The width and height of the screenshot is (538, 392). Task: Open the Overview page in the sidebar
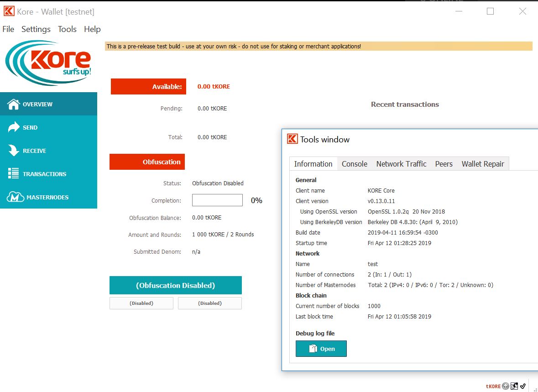[x=48, y=104]
